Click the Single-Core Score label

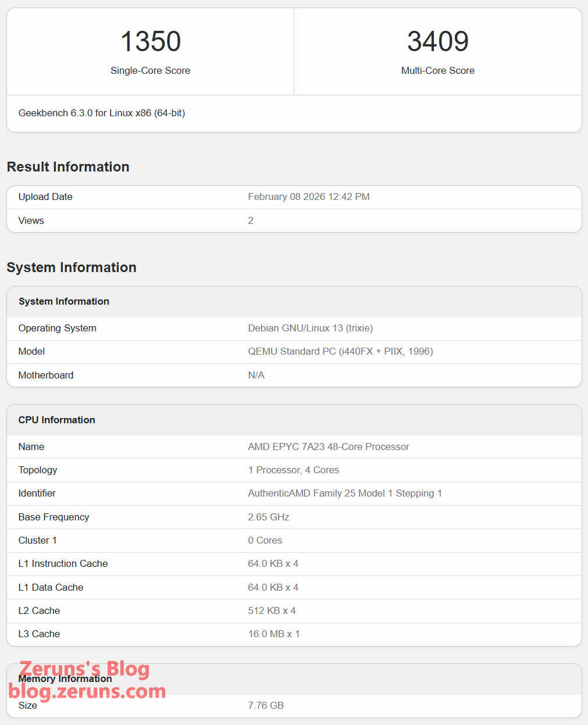click(150, 70)
